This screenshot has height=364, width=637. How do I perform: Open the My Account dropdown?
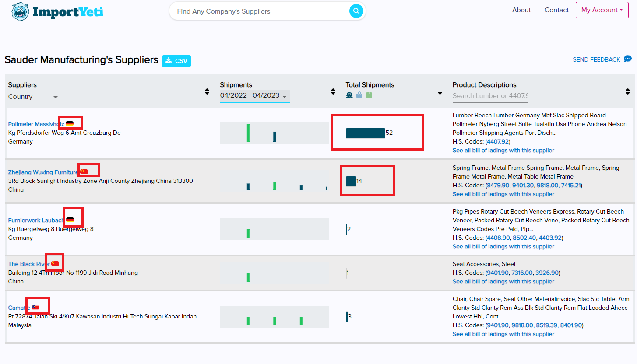[602, 10]
